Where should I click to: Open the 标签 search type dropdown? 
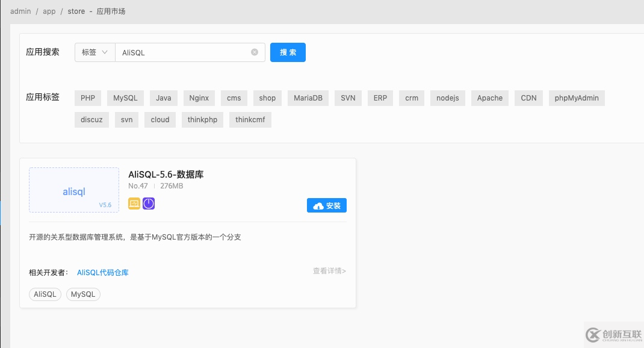pos(95,52)
